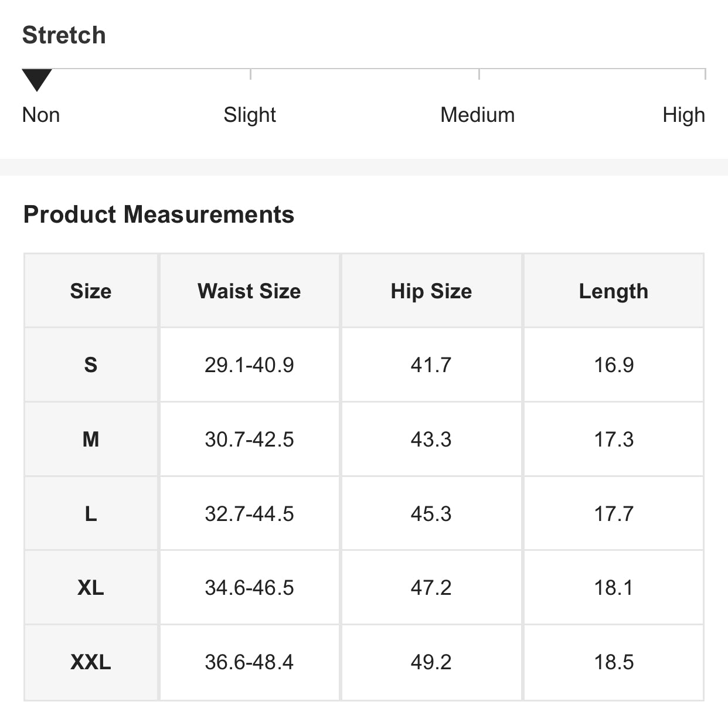
Task: Click the M size row label
Action: 91,440
